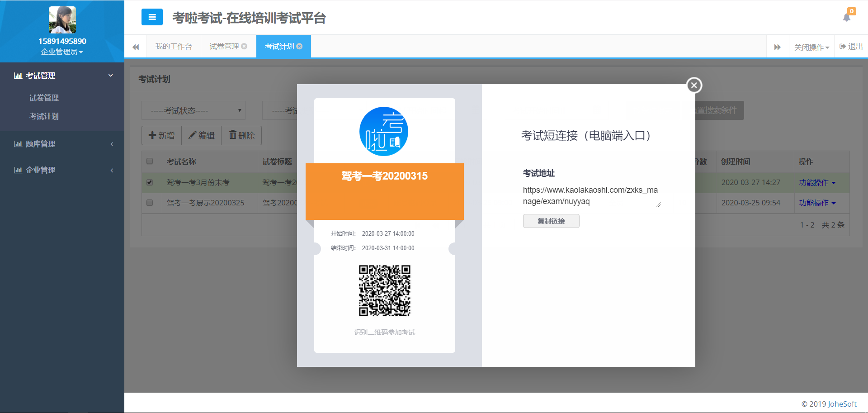
Task: Click the 驾考一考20200315 orange title banner
Action: pyautogui.click(x=385, y=191)
